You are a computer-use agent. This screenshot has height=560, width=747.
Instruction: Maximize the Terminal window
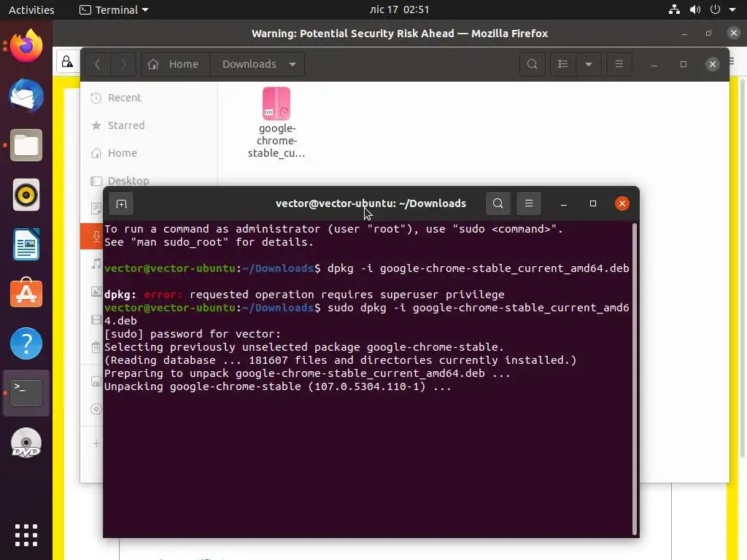tap(592, 204)
